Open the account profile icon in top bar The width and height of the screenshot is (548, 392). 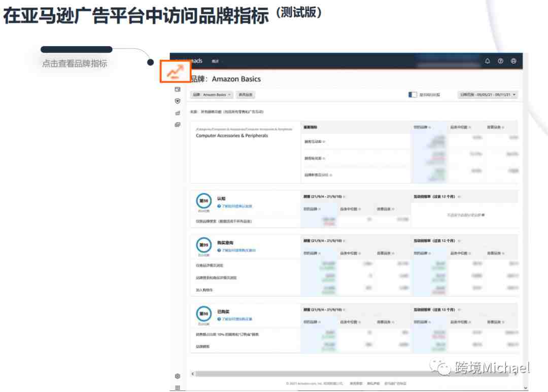coord(513,61)
